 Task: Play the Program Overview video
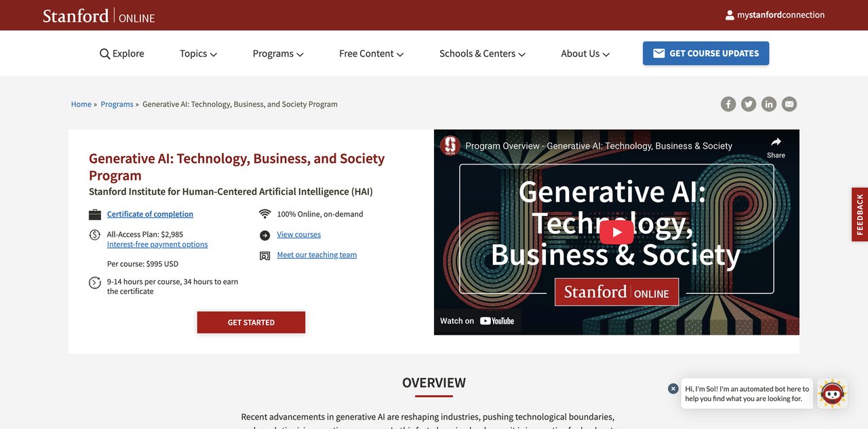point(616,232)
